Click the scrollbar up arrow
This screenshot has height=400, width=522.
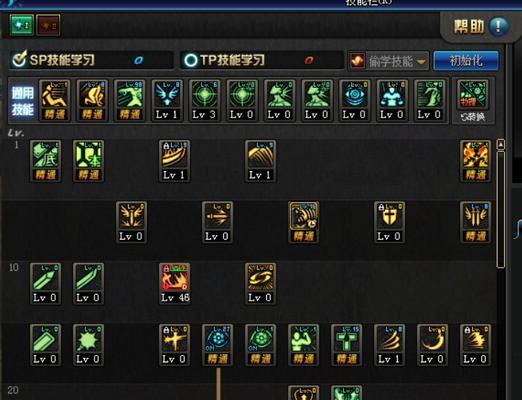(x=501, y=145)
